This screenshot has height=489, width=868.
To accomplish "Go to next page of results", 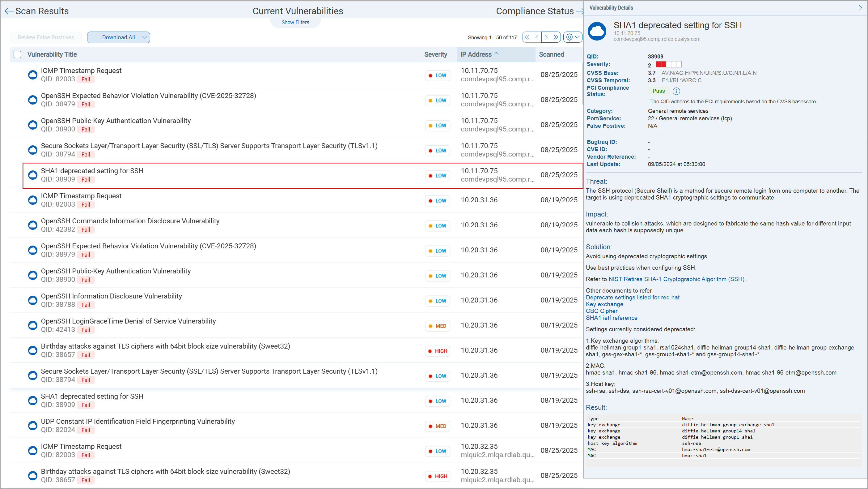I will [x=546, y=37].
